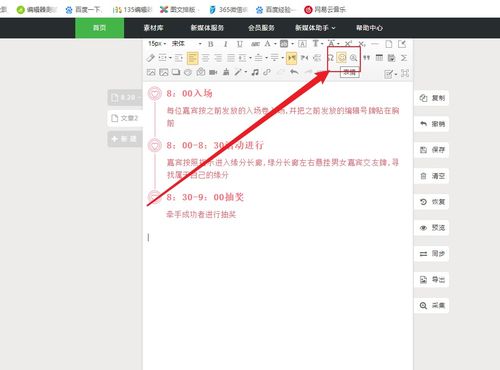Switch to the 文章2 article tab
Image resolution: width=500 pixels, height=370 pixels.
(x=125, y=118)
